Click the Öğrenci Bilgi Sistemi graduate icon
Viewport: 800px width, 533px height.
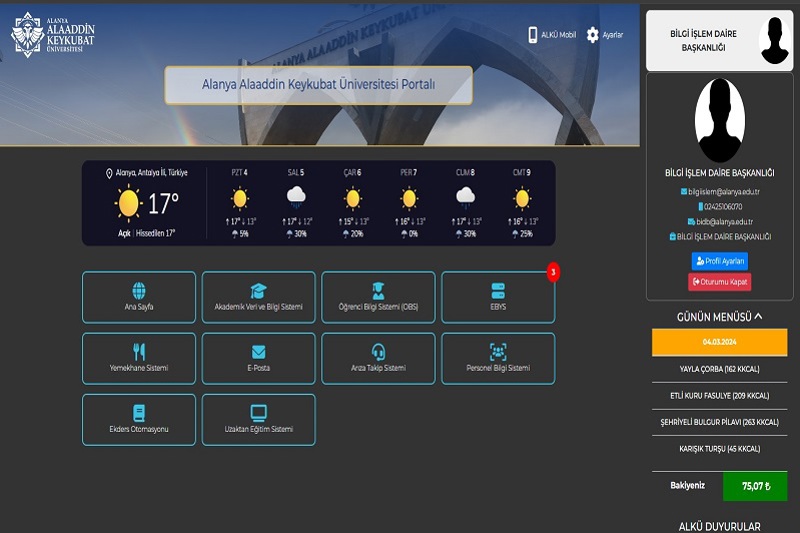click(378, 291)
